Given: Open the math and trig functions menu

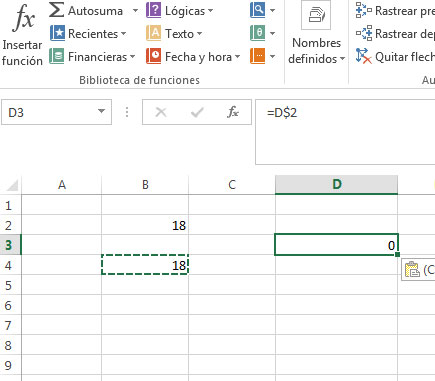Looking at the screenshot, I should [262, 33].
